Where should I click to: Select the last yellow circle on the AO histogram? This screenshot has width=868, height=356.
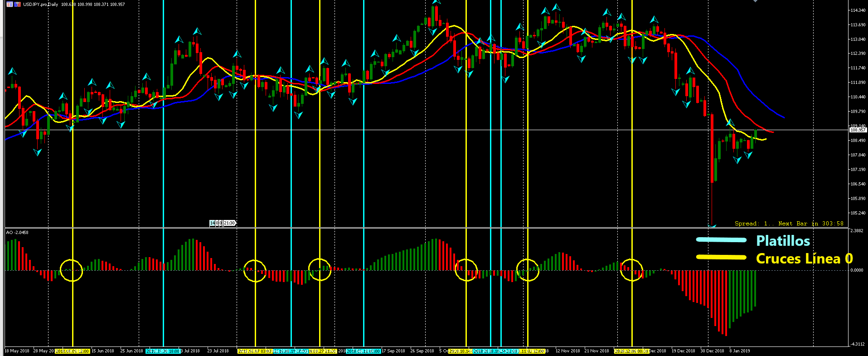[x=631, y=270]
